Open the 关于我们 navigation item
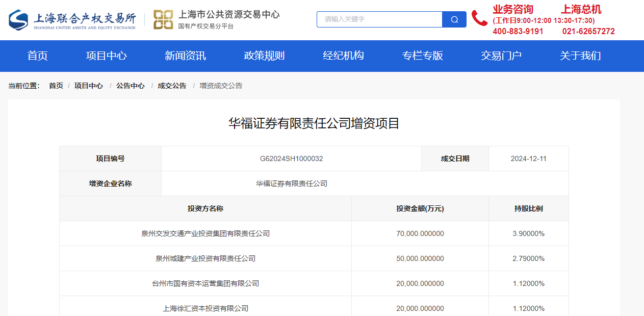The width and height of the screenshot is (644, 316). [x=580, y=56]
